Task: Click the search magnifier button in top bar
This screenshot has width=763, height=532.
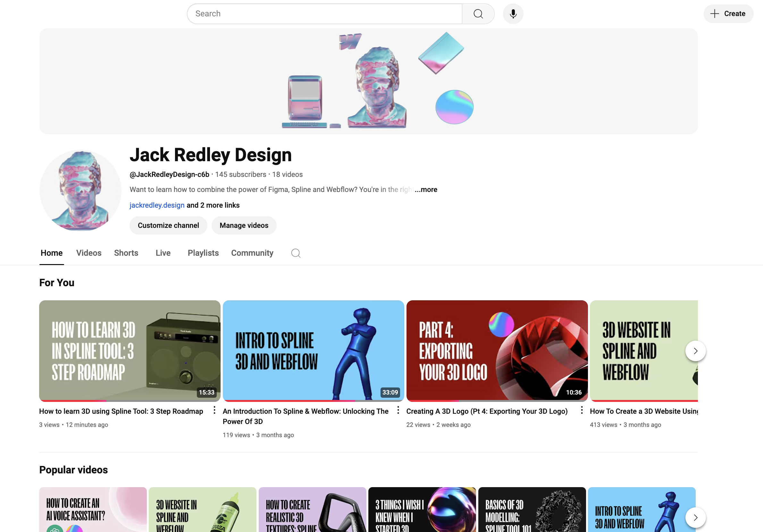Action: click(x=478, y=14)
